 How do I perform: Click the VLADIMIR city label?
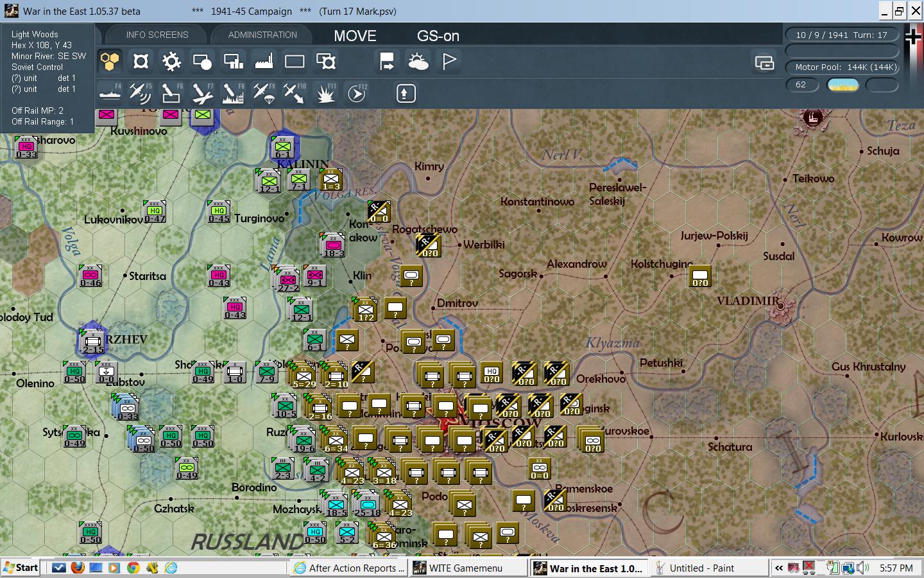click(x=748, y=301)
